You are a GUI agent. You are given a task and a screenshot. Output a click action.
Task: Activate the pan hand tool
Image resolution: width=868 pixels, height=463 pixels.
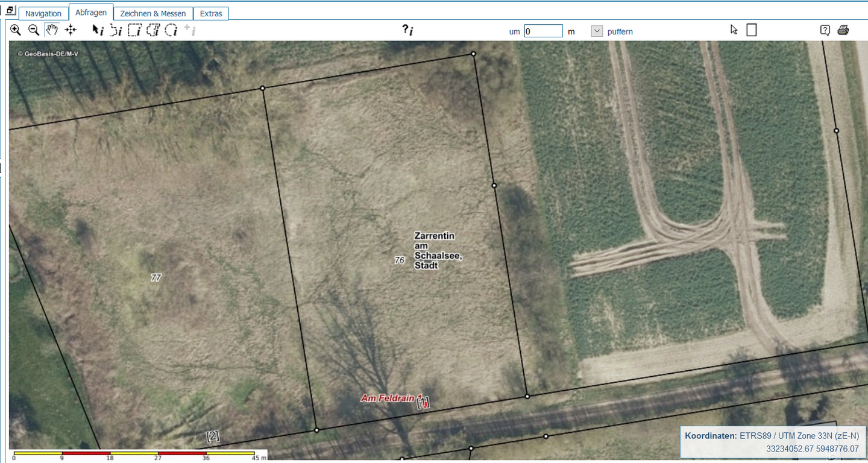coord(52,30)
